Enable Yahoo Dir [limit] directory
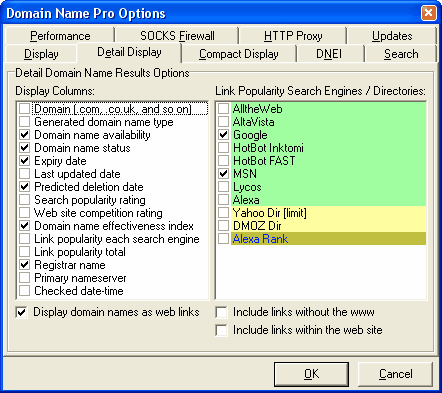Screen dimensions: 442x393 tap(223, 213)
